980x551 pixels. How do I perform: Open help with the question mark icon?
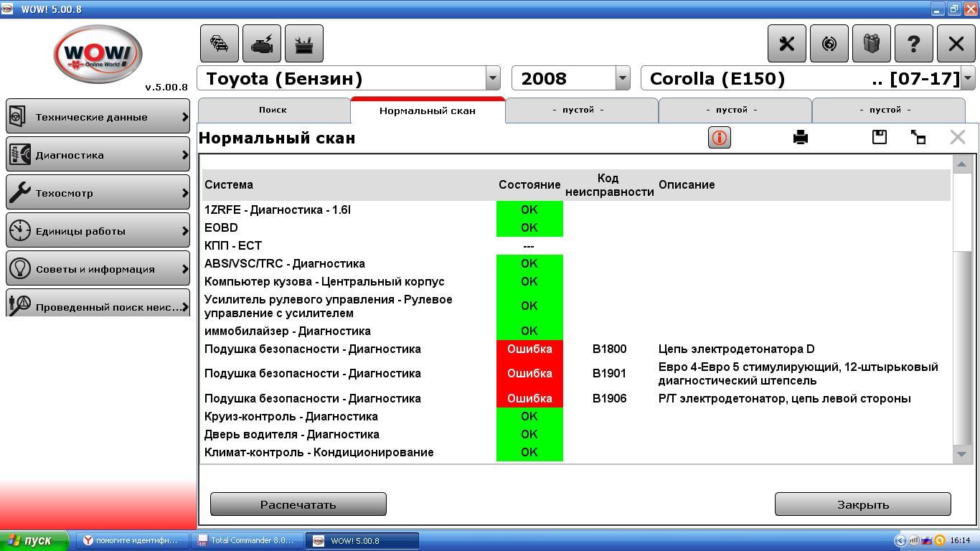click(914, 44)
